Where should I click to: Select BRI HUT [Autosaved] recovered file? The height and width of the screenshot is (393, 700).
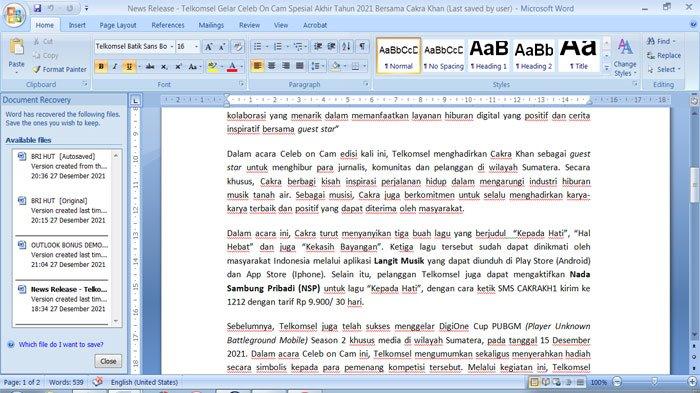tap(62, 166)
